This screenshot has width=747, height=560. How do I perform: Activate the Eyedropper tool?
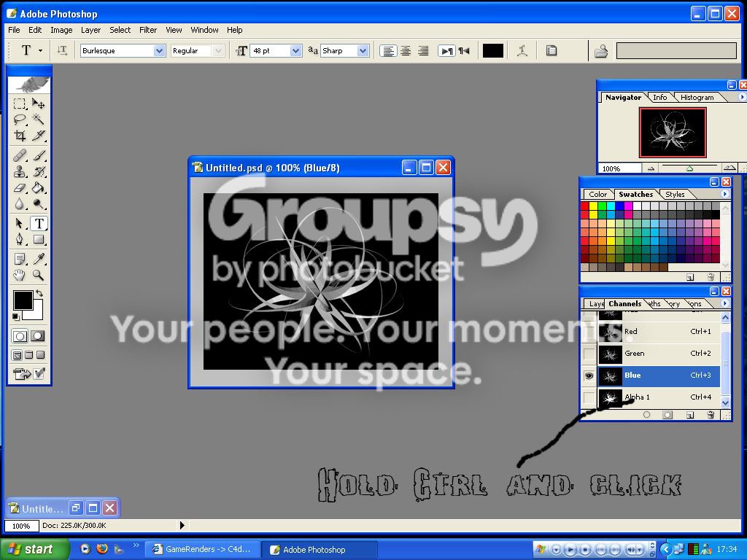(38, 259)
